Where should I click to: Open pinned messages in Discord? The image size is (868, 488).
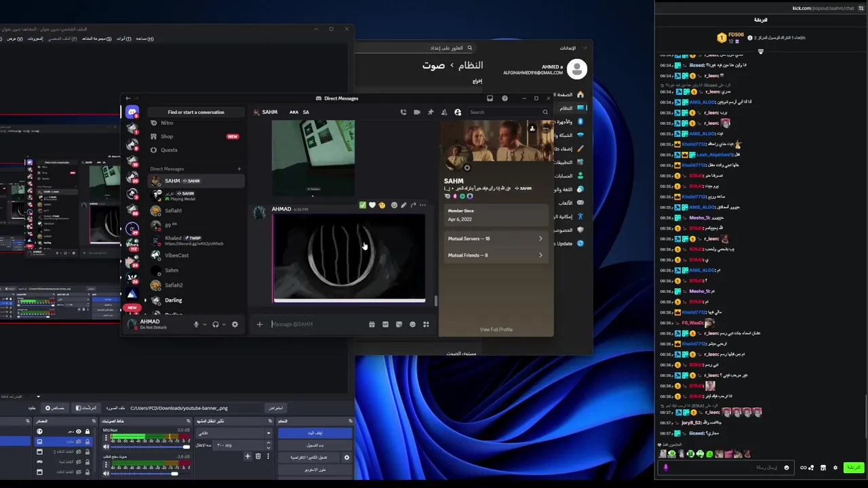coord(431,112)
